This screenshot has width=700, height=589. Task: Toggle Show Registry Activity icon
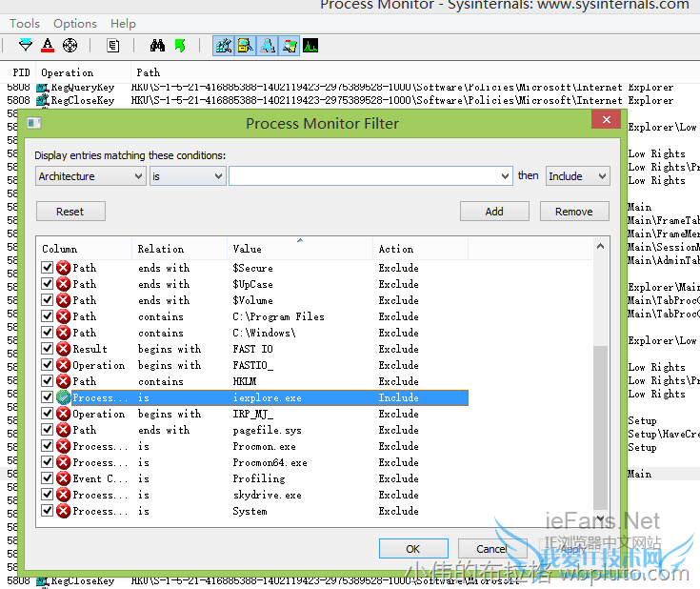coord(224,46)
